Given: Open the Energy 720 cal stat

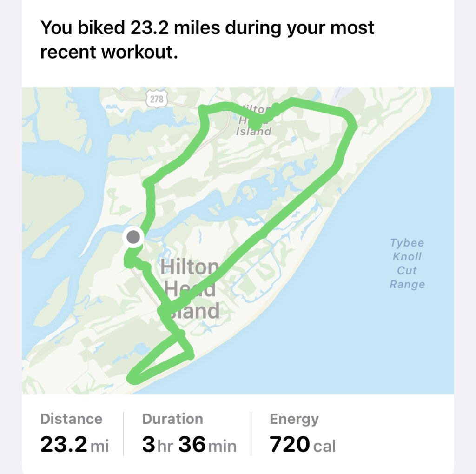Looking at the screenshot, I should tap(303, 433).
